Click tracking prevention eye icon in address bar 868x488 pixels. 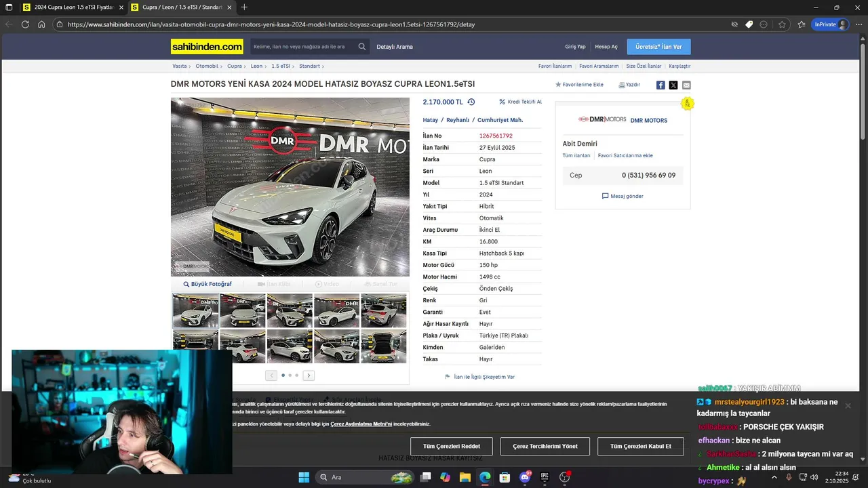[734, 24]
